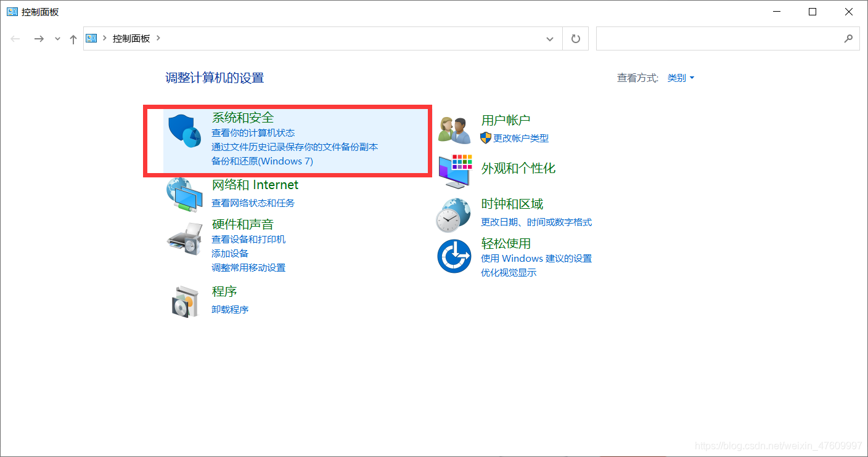Click the search magnifier icon
868x457 pixels.
pos(848,38)
